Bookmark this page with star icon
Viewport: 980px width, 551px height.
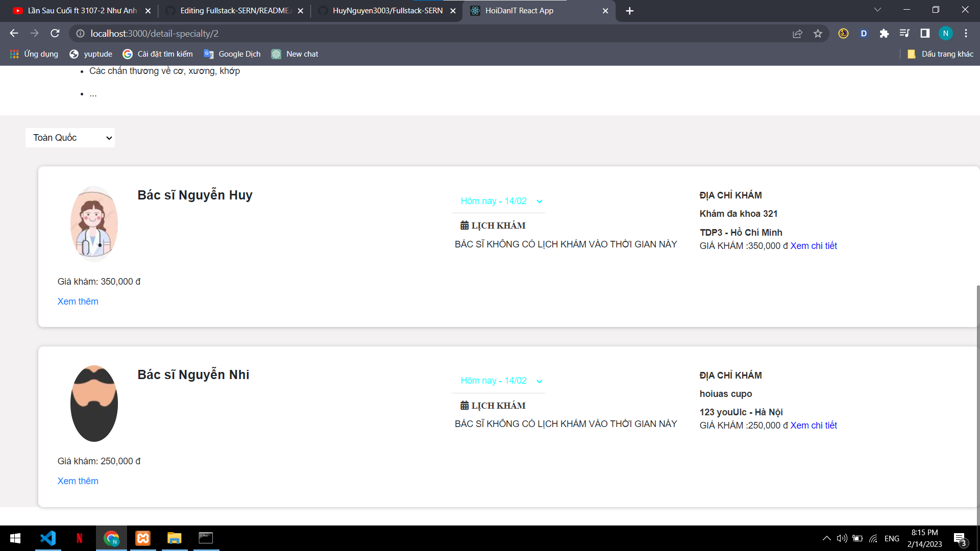818,33
